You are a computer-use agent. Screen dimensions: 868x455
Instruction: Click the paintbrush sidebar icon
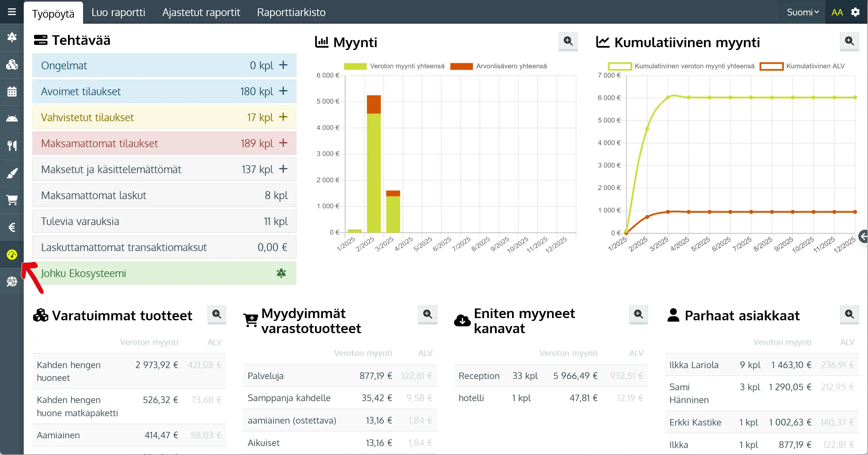pyautogui.click(x=12, y=173)
